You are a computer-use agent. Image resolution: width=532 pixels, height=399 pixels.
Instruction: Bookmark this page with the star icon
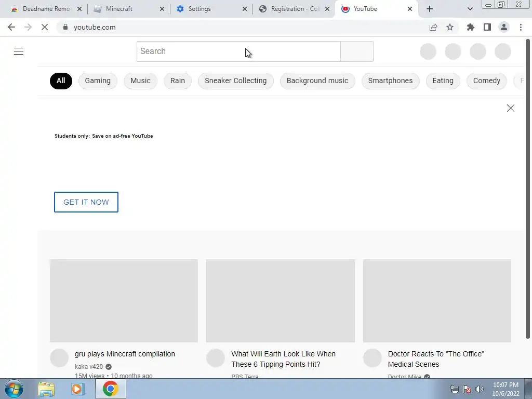(x=450, y=27)
